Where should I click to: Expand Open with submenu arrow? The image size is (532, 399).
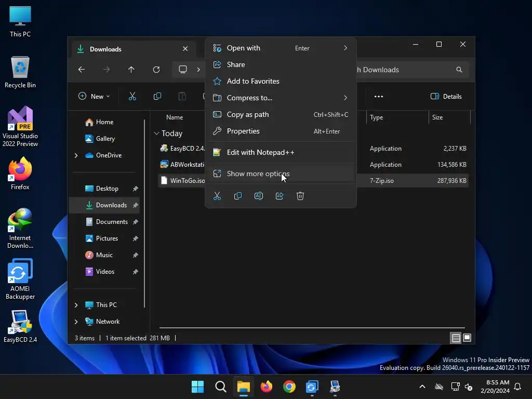[345, 48]
